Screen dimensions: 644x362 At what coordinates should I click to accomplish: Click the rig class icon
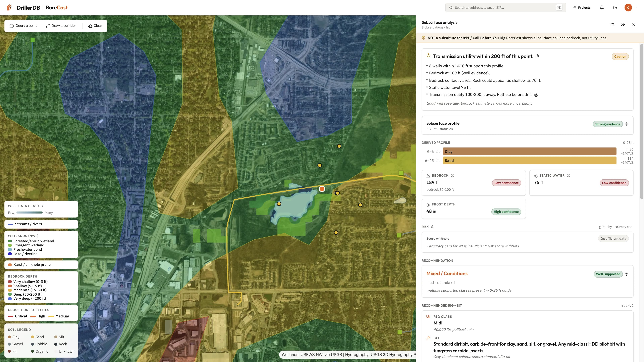[x=428, y=316]
